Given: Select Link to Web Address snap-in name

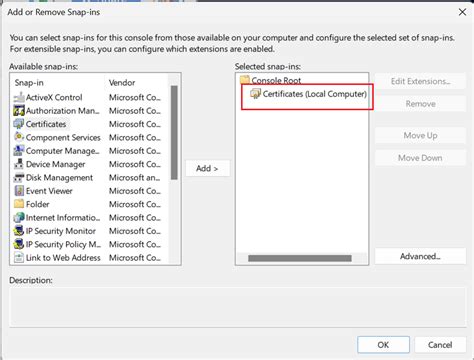Looking at the screenshot, I should [63, 257].
